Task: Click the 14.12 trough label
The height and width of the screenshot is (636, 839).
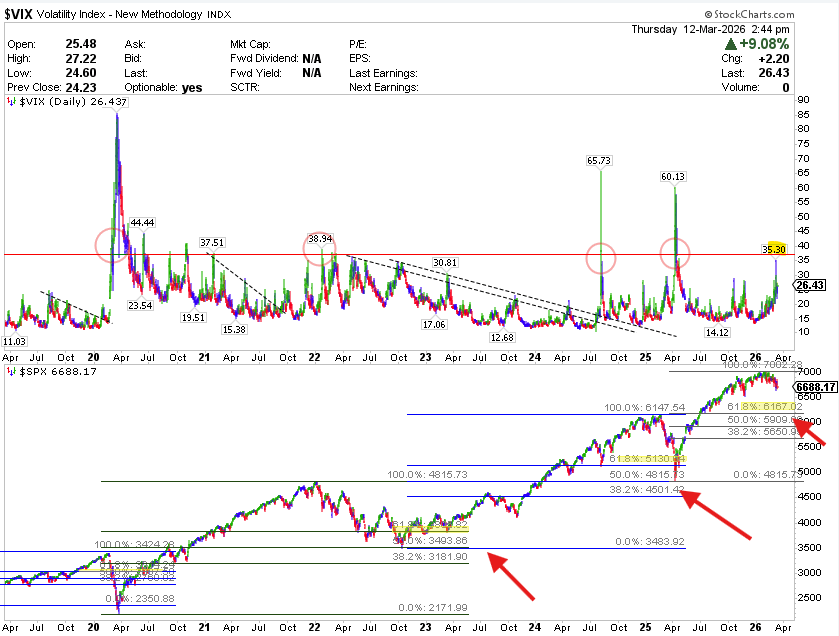Action: (717, 333)
